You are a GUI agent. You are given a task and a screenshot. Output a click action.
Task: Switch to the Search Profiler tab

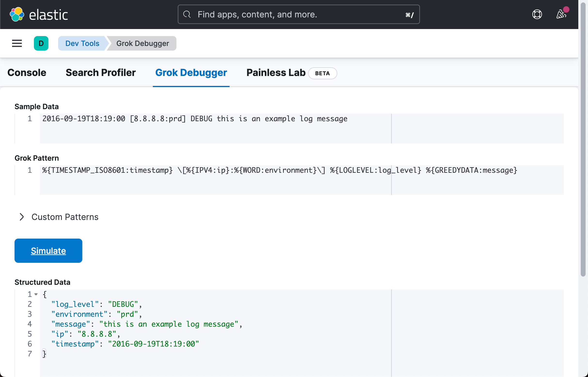[101, 73]
